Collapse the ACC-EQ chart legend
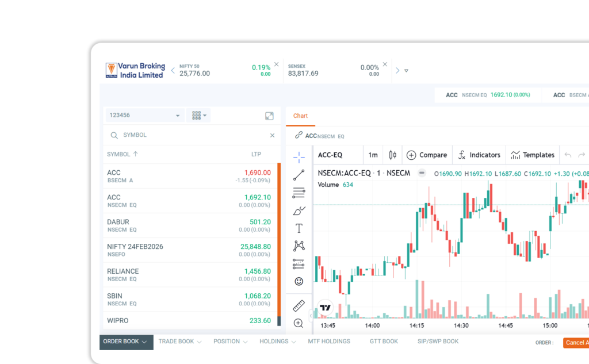The image size is (589, 364). point(422,173)
